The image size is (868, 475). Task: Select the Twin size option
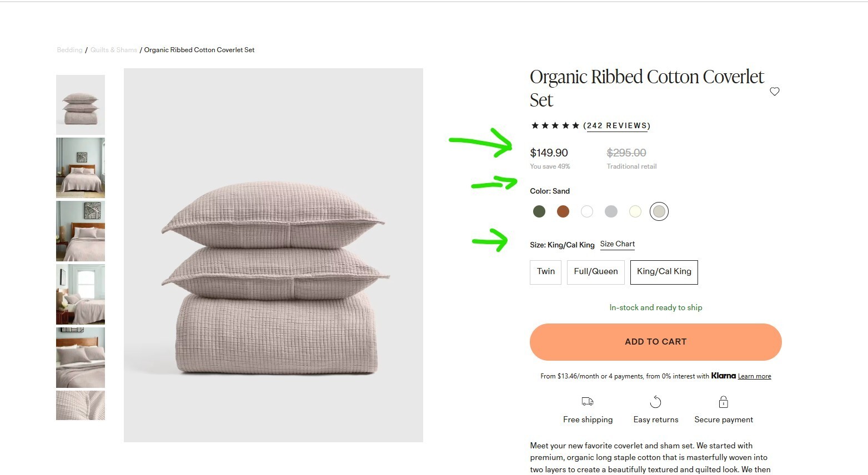tap(545, 272)
